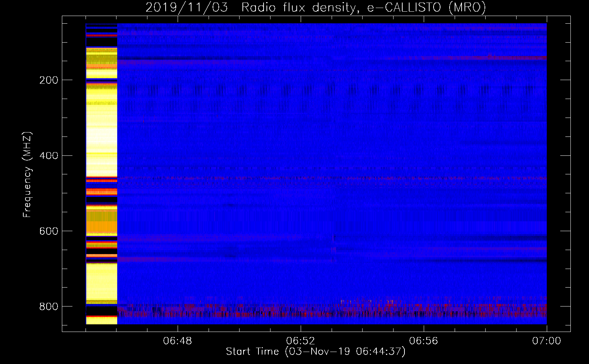
Task: Click the 600 frequency tick label
Action: click(48, 232)
